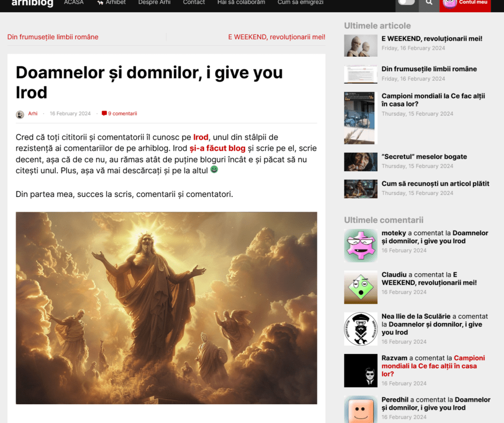
Task: Open Cum sa emigrezi menu item
Action: pos(300,2)
